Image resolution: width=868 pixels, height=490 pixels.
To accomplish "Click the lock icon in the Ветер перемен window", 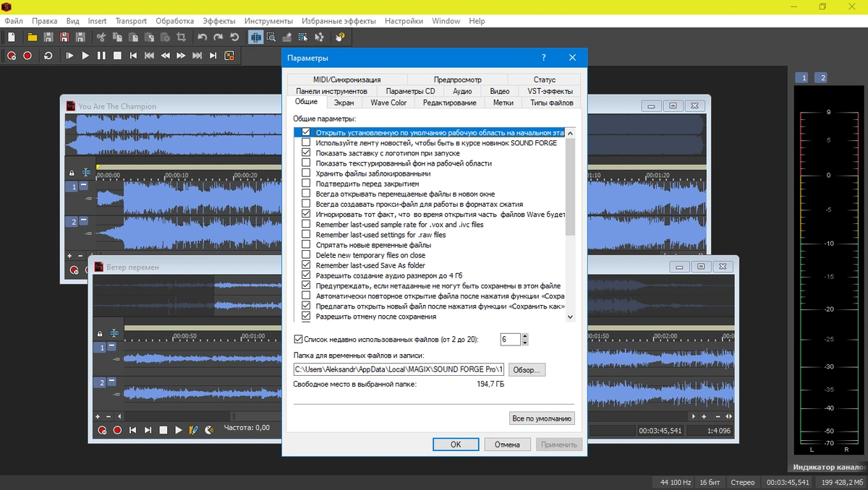I will [101, 334].
